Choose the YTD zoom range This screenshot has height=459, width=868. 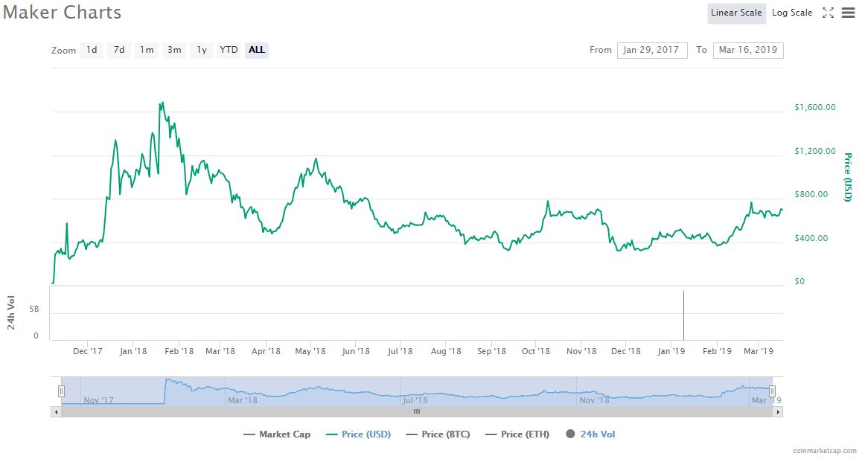coord(229,50)
